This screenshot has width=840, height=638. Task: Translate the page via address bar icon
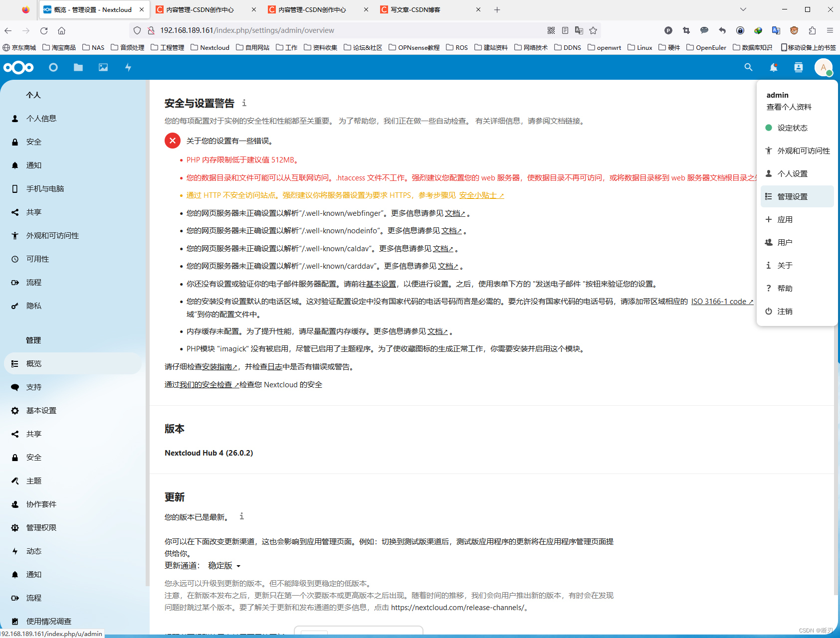coord(579,30)
